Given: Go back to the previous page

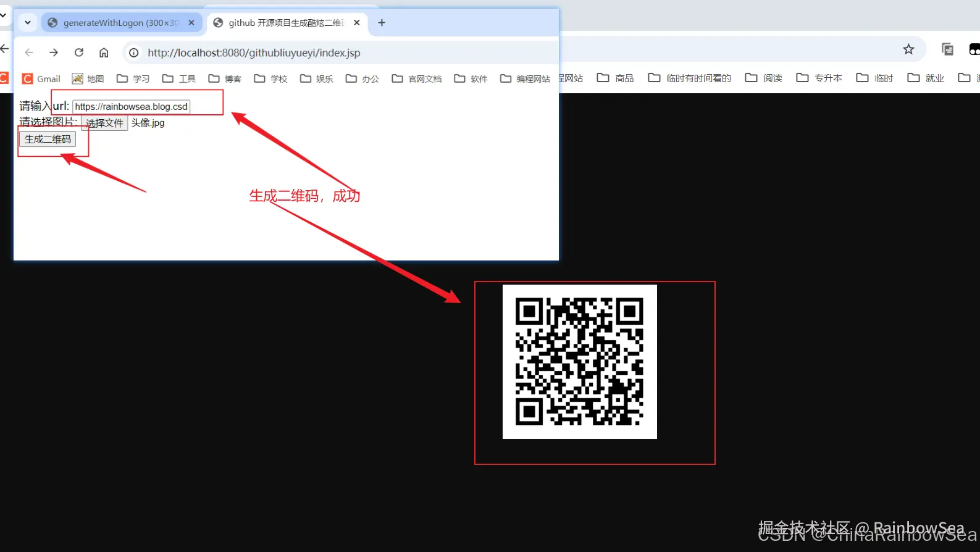Looking at the screenshot, I should point(29,52).
